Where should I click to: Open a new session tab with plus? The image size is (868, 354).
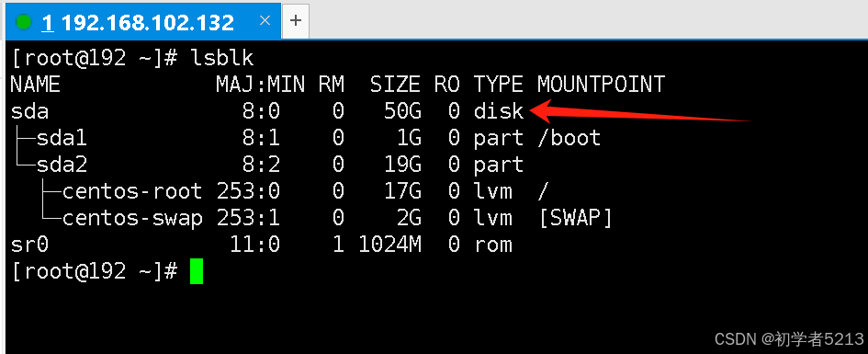click(296, 21)
